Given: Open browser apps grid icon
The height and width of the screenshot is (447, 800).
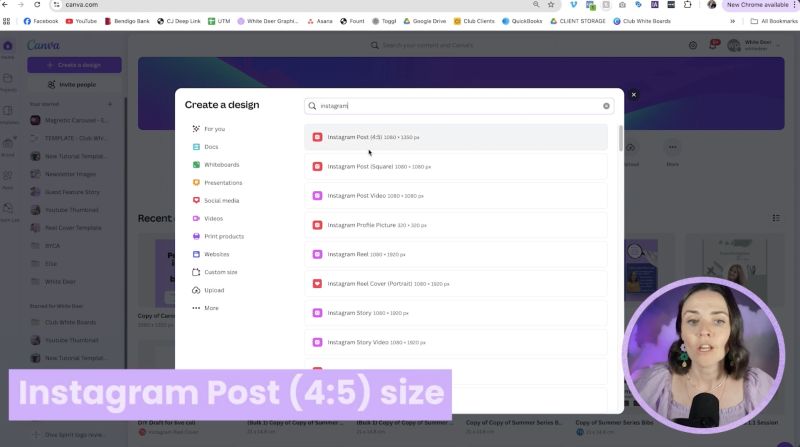Looking at the screenshot, I should (6, 21).
